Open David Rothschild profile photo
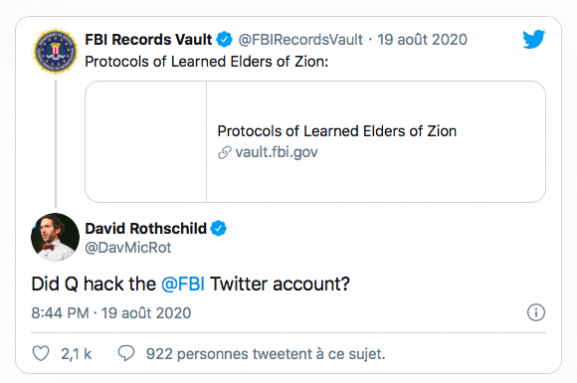 click(x=55, y=237)
